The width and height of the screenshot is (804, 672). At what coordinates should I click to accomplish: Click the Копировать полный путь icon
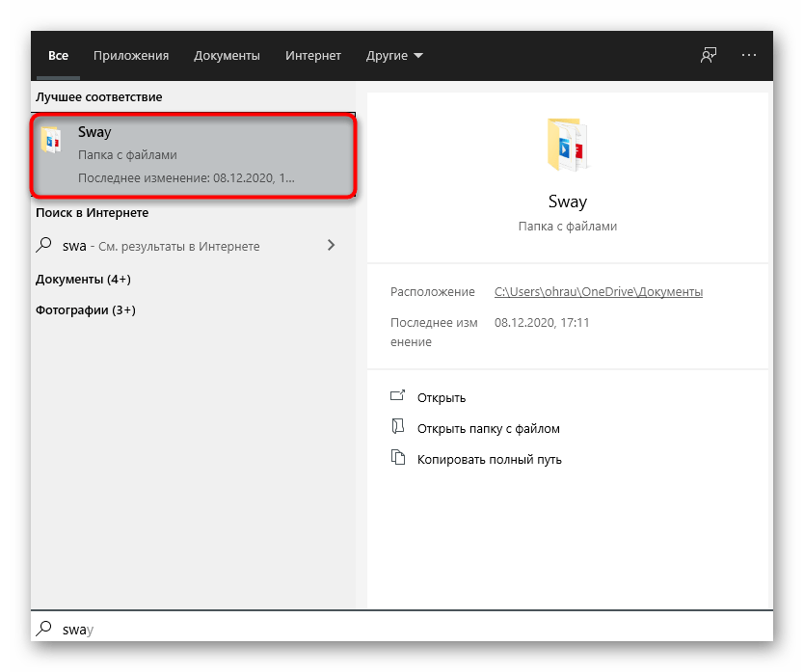(398, 458)
